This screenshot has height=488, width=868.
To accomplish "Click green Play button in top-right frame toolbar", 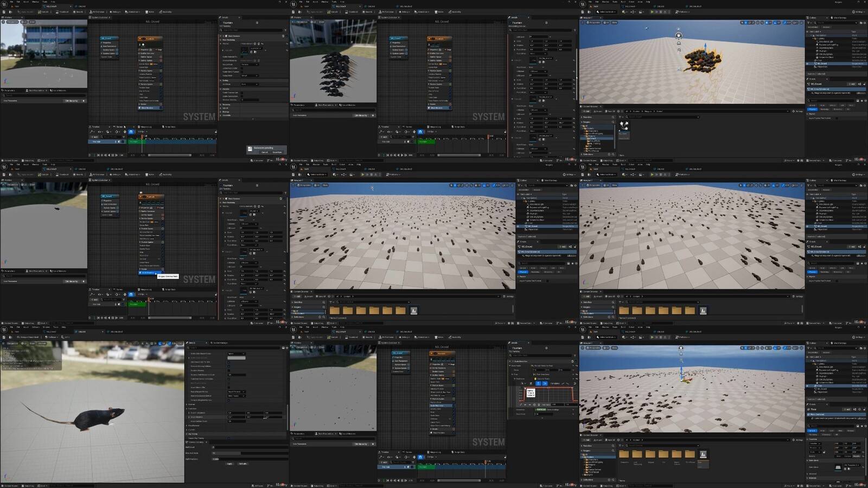I will pyautogui.click(x=652, y=12).
